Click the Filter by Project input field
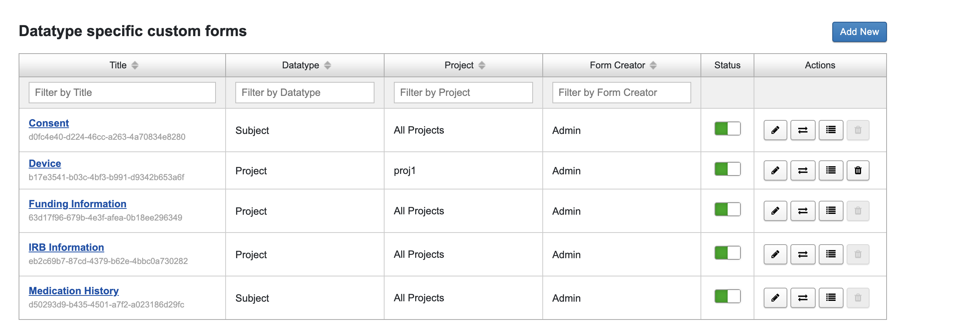This screenshot has width=980, height=330. point(463,92)
